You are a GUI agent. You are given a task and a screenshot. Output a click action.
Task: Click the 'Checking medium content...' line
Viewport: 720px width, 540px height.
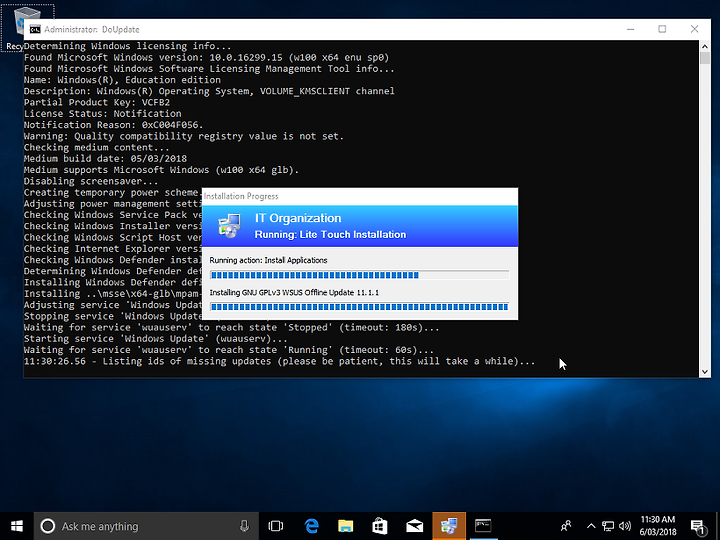(96, 147)
